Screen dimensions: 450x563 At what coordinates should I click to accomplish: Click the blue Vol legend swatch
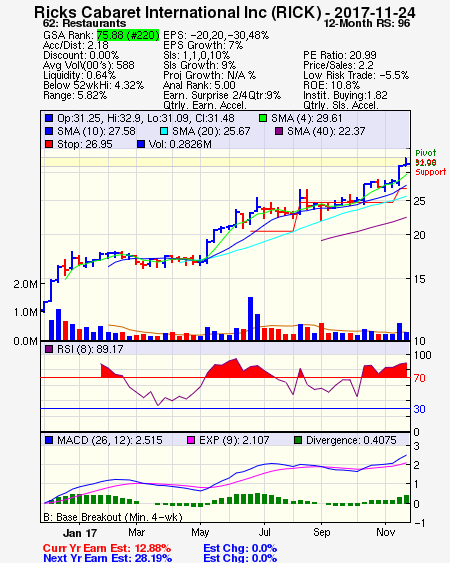pyautogui.click(x=141, y=144)
